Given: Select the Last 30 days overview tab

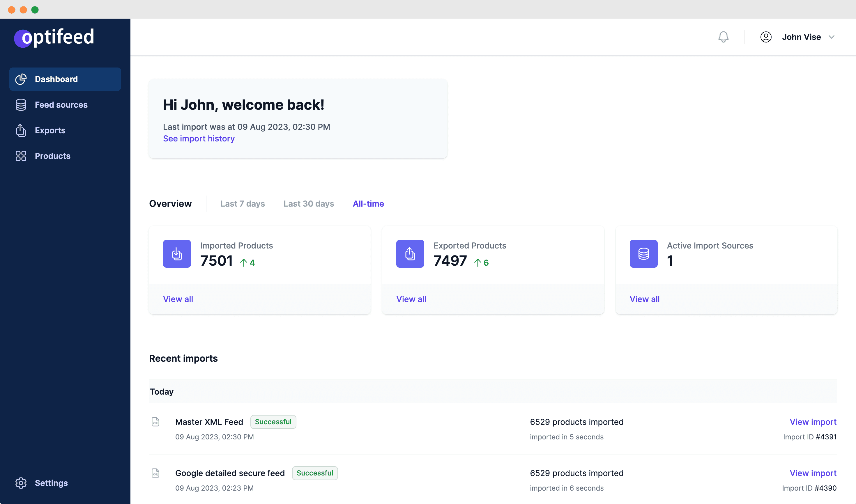Looking at the screenshot, I should [x=309, y=203].
